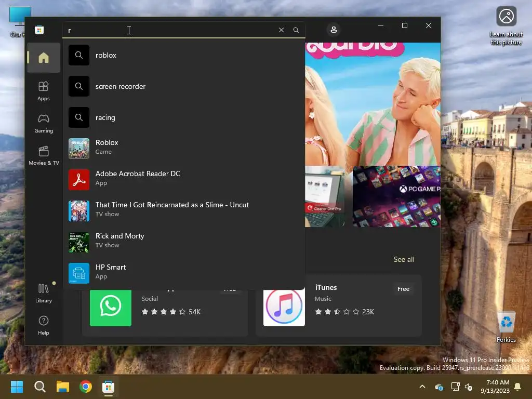Open the Rick and Morty TV show result
The width and height of the screenshot is (532, 399).
point(184,242)
